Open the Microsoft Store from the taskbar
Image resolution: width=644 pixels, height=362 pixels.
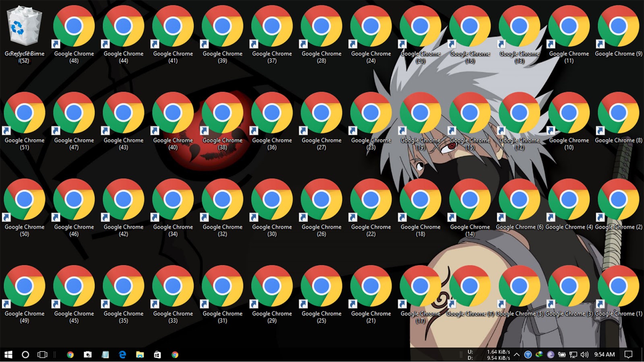pos(157,354)
